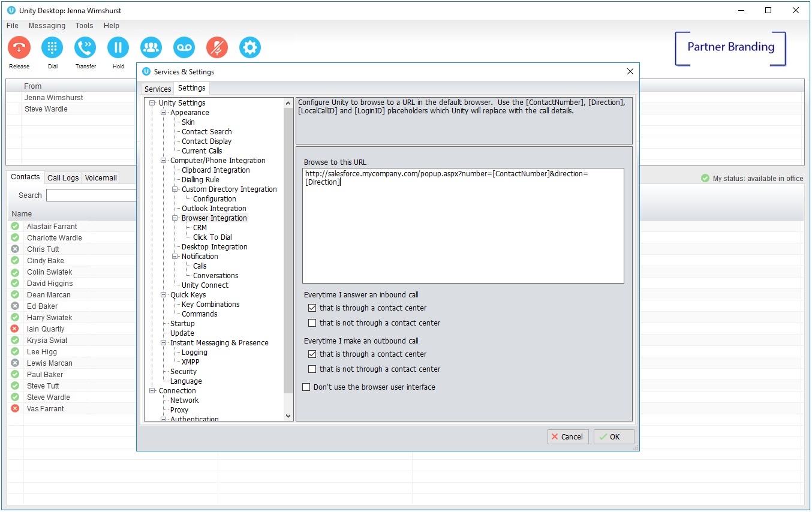Enable inbound call through contact center checkbox
The image size is (812, 512).
pos(312,308)
